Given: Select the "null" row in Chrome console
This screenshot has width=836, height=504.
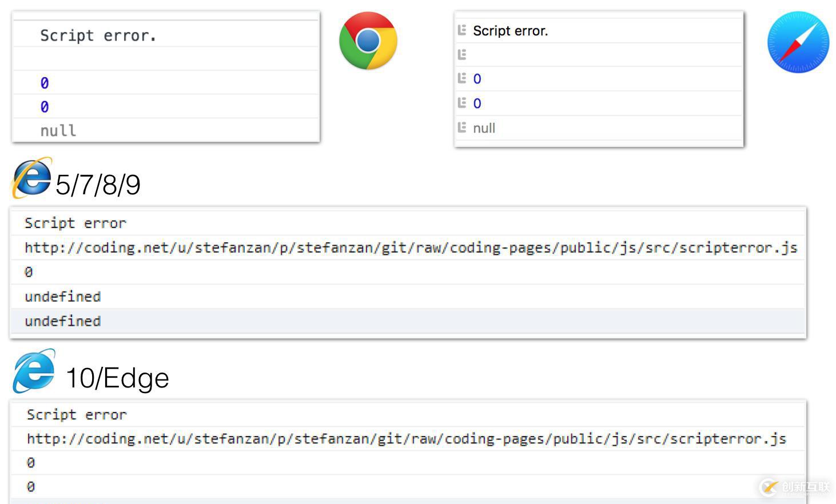Looking at the screenshot, I should click(58, 131).
